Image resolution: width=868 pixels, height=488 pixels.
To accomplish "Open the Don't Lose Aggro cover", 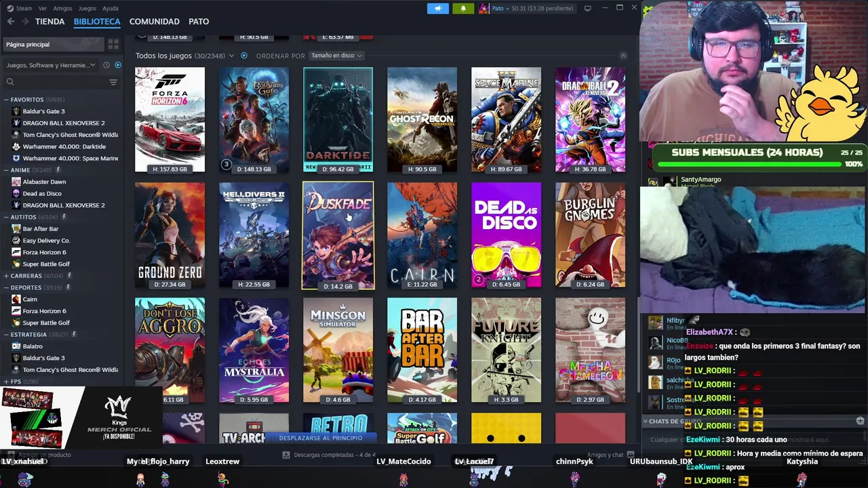I will click(x=170, y=350).
